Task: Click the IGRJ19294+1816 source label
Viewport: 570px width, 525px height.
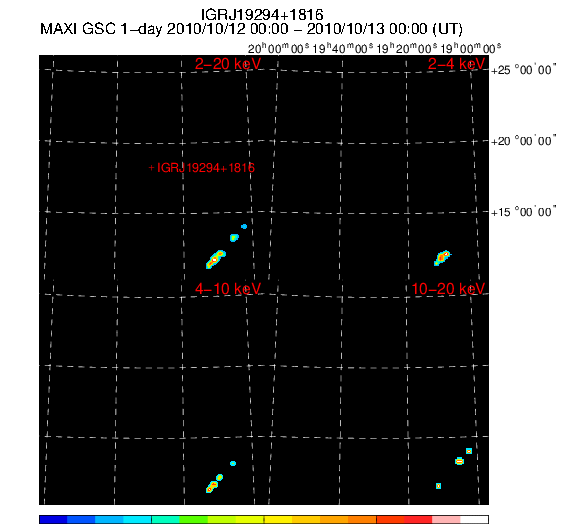Action: [206, 168]
